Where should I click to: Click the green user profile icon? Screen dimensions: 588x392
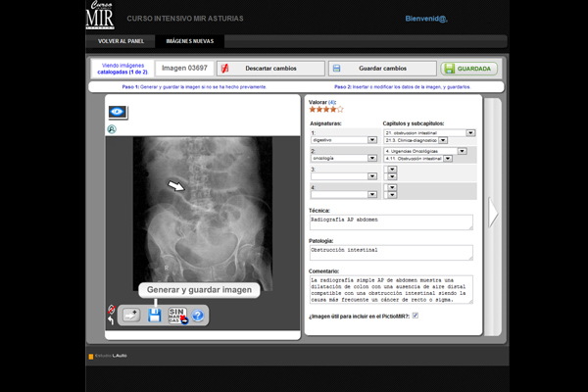click(x=112, y=129)
